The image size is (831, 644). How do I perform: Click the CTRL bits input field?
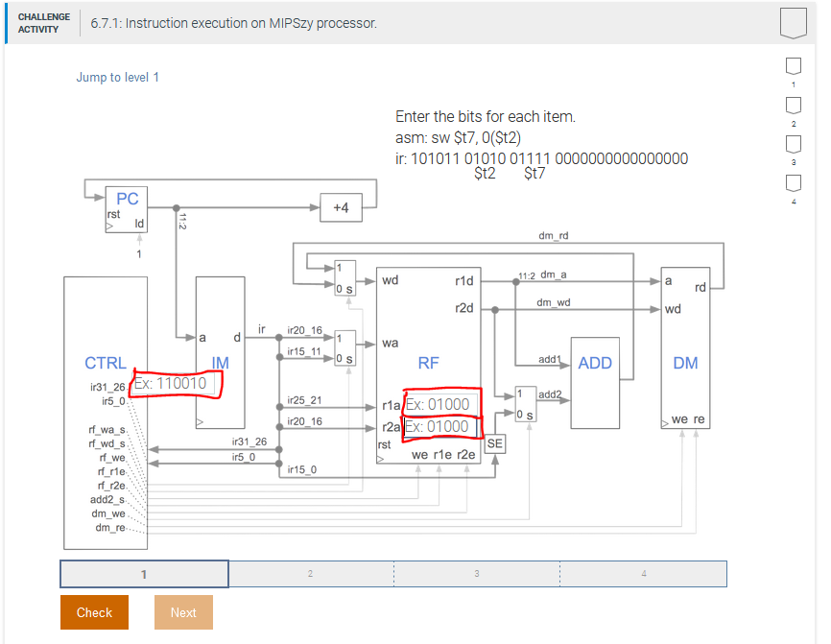(x=178, y=383)
